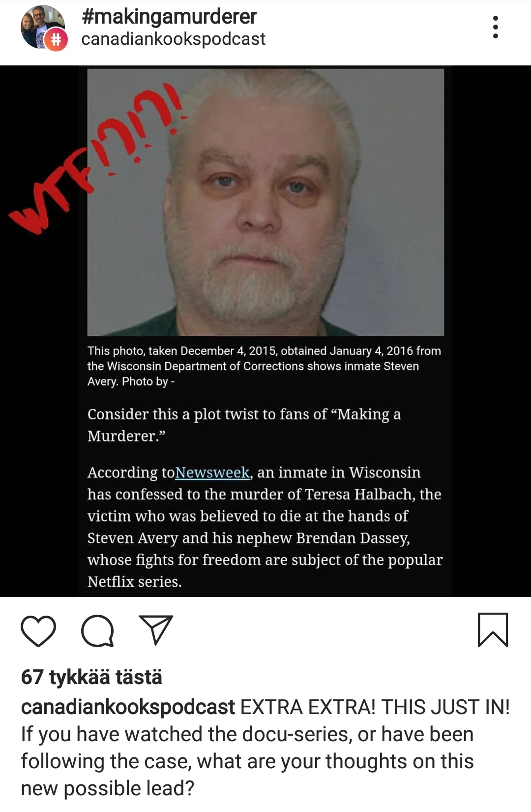Tap caption question about new possible lead
This screenshot has height=812, width=531.
247,761
